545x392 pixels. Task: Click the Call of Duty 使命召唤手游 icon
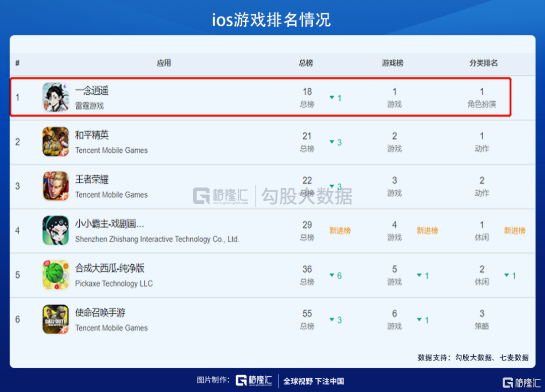[56, 319]
